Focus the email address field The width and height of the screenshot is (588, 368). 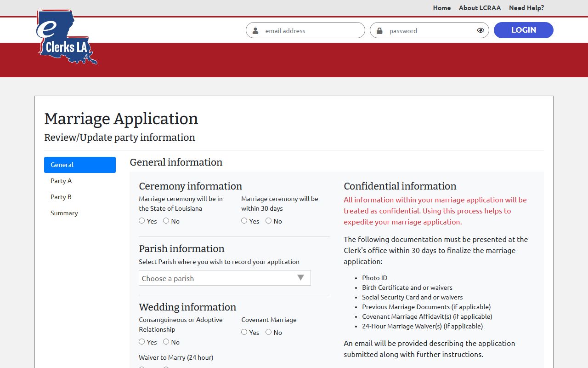click(x=305, y=30)
